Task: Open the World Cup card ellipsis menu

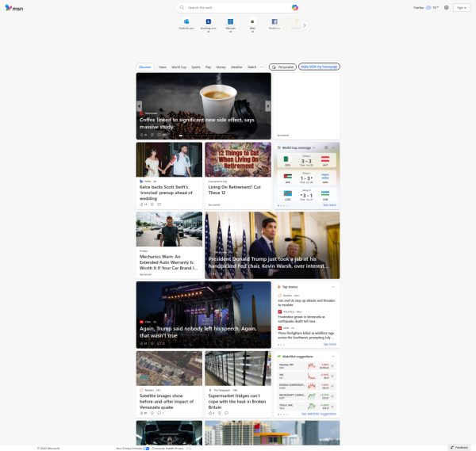Action: point(333,147)
